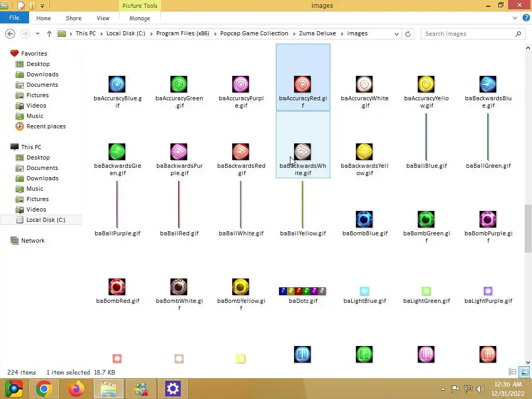The width and height of the screenshot is (532, 399).
Task: Select the baBackwardsRed.gif file icon
Action: 241,152
